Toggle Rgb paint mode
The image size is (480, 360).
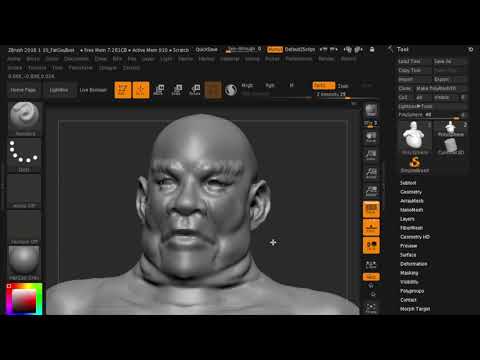(x=270, y=86)
